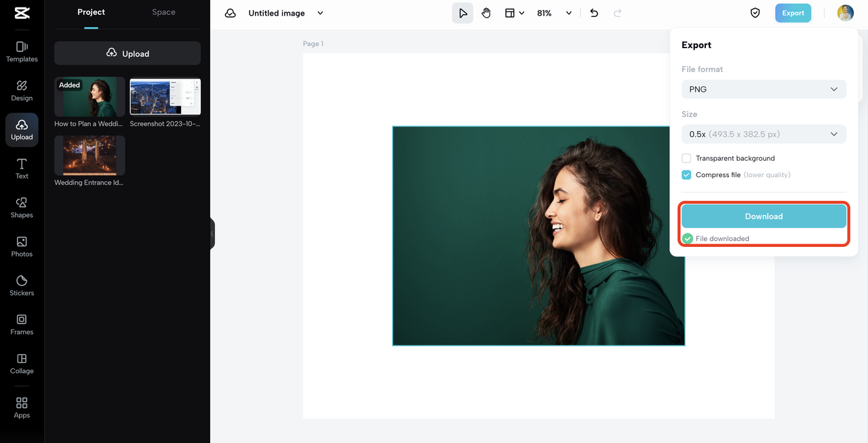Open the Untitled image name dropdown
The width and height of the screenshot is (868, 443).
point(321,13)
